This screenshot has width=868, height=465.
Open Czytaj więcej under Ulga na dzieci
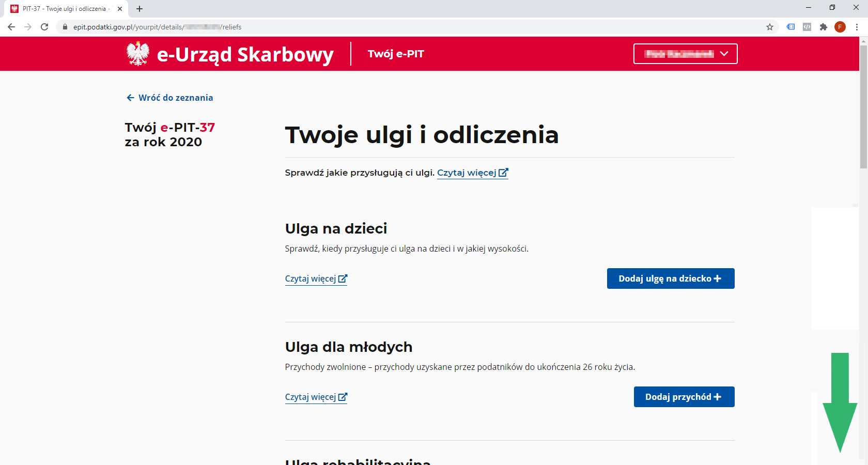pos(316,278)
